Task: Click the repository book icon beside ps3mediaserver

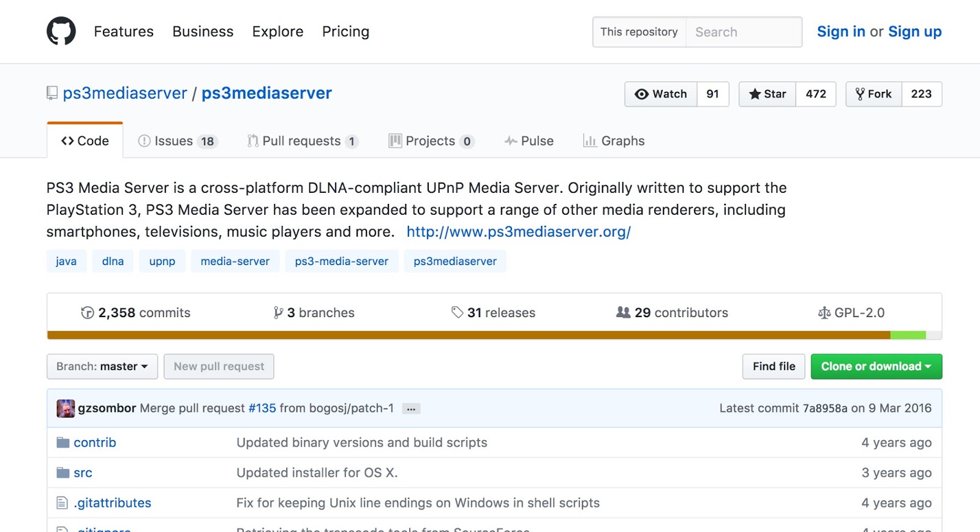Action: pos(52,93)
